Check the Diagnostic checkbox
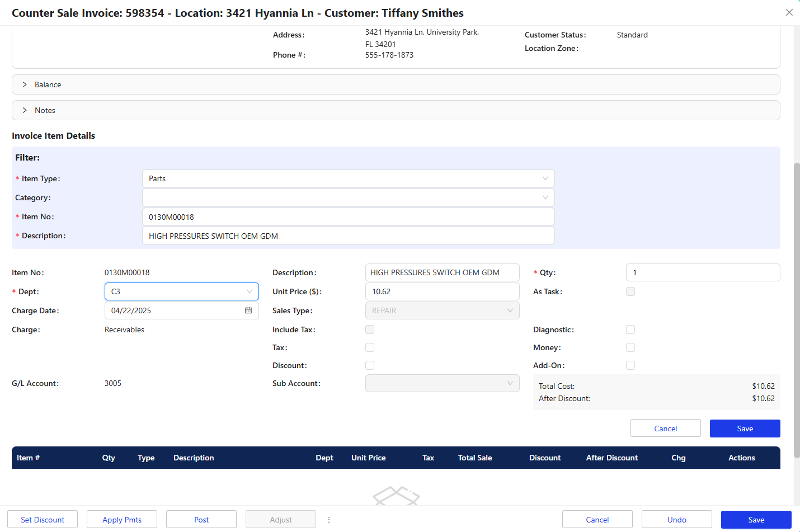Screen dimensions: 800x532 (630, 329)
